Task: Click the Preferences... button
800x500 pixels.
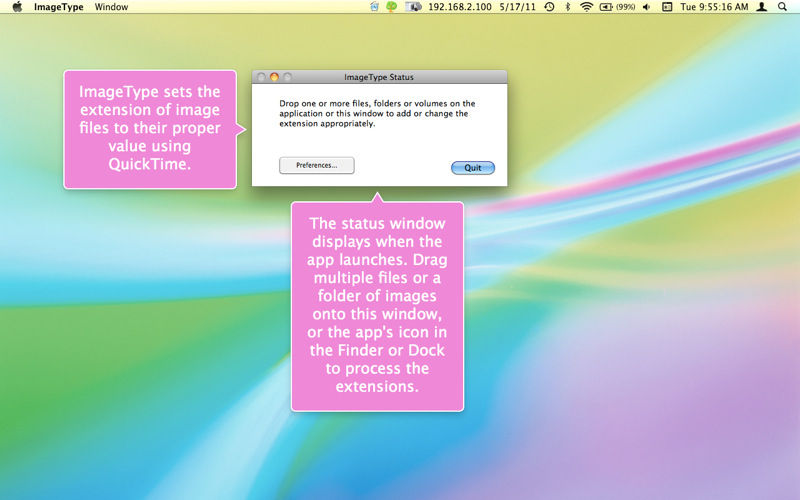Action: pyautogui.click(x=317, y=165)
